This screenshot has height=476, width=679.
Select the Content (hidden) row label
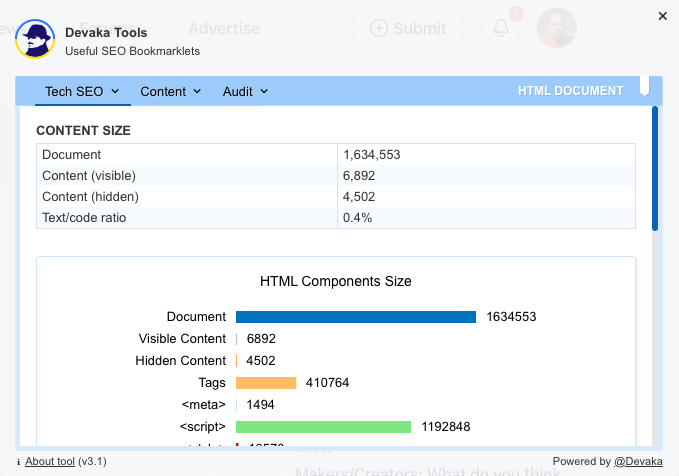click(x=90, y=197)
